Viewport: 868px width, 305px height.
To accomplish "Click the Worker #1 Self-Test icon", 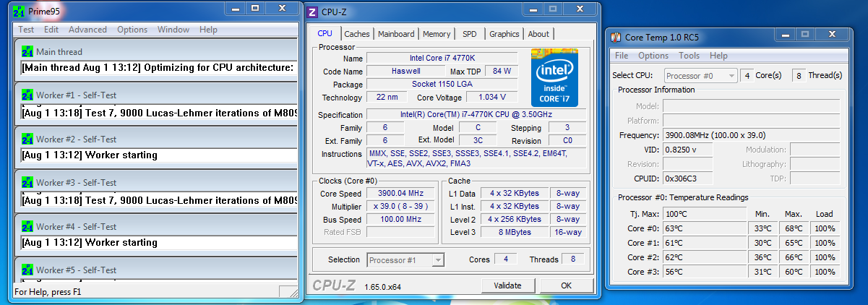I will [27, 95].
